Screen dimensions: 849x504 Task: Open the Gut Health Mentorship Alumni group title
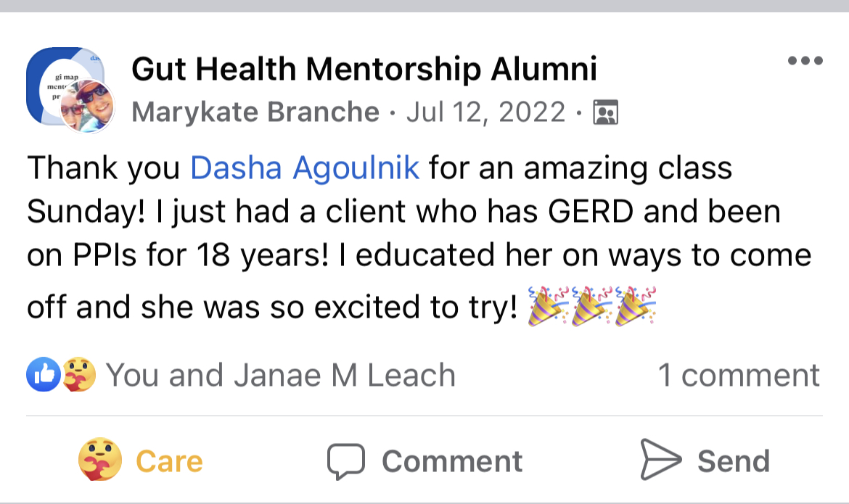364,69
